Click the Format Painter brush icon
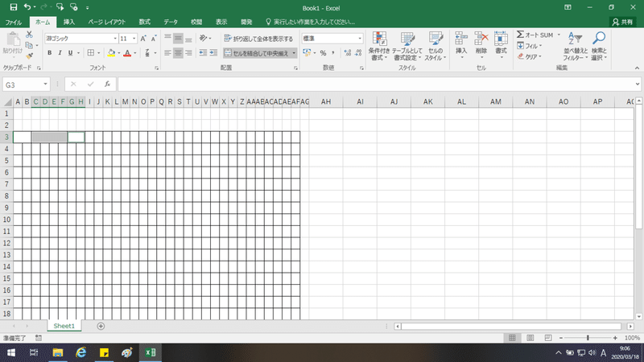 [x=29, y=56]
